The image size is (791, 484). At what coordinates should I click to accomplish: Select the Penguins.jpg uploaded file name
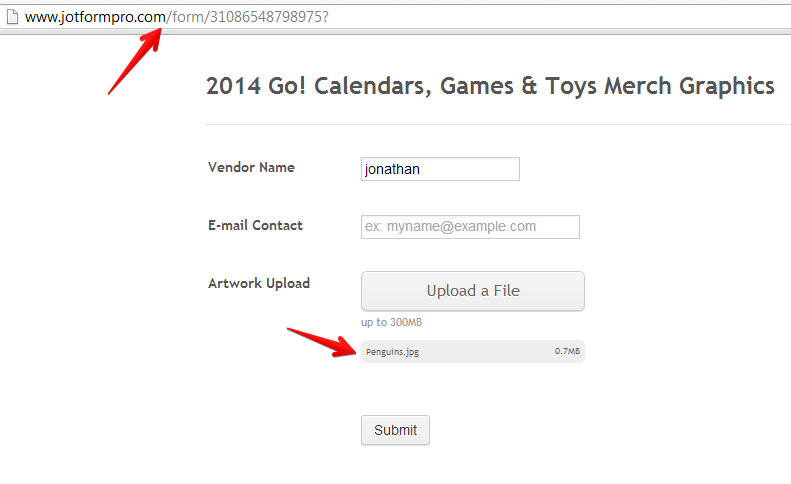pos(392,352)
